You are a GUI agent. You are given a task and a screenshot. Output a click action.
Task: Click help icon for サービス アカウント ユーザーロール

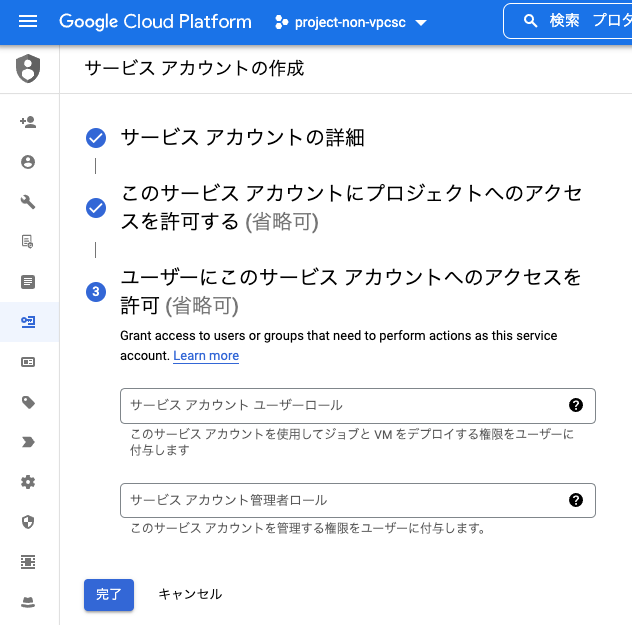tap(576, 405)
